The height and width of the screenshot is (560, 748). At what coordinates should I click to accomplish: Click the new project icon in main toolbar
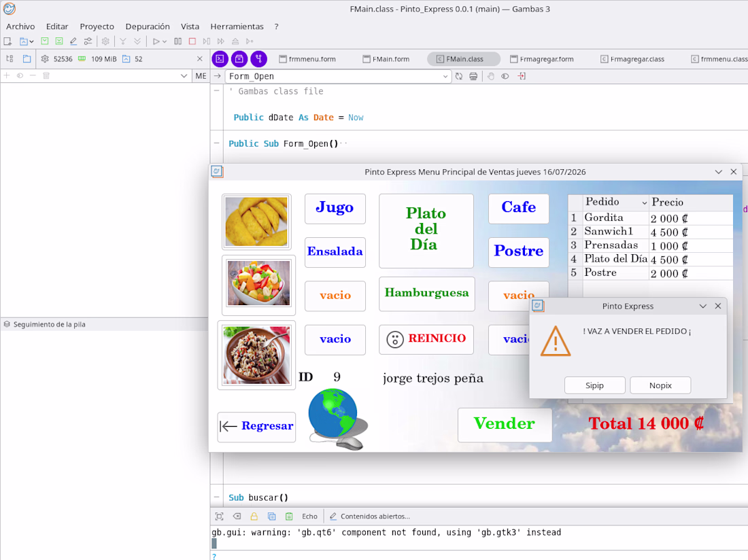(x=7, y=41)
